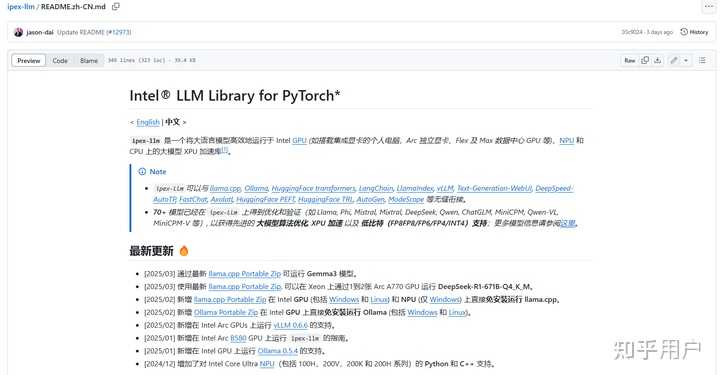720x375 pixels.
Task: Switch to the Blame tab
Action: (x=89, y=61)
